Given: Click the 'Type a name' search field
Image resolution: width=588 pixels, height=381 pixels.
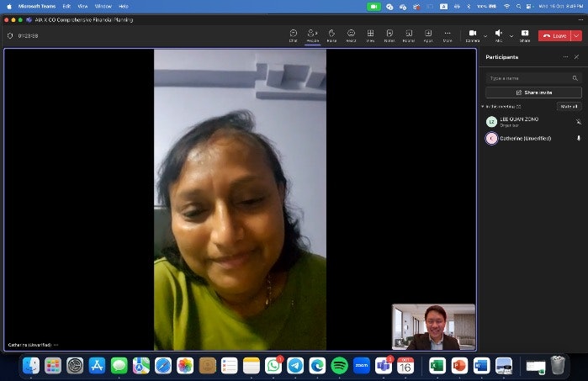Looking at the screenshot, I should (530, 77).
